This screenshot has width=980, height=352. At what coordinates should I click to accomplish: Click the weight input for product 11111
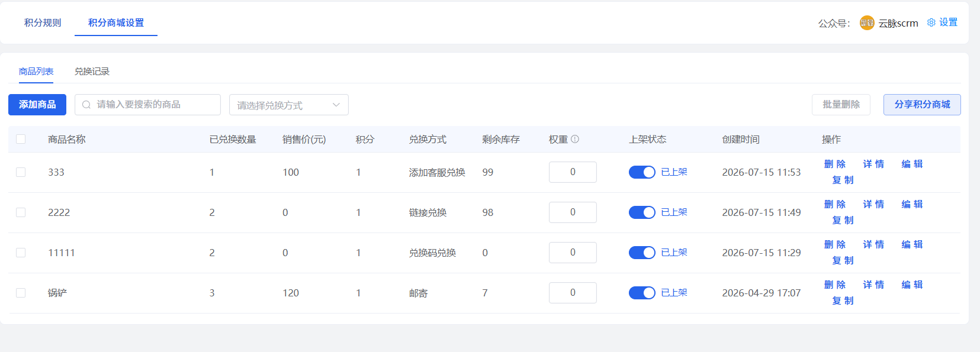point(573,253)
